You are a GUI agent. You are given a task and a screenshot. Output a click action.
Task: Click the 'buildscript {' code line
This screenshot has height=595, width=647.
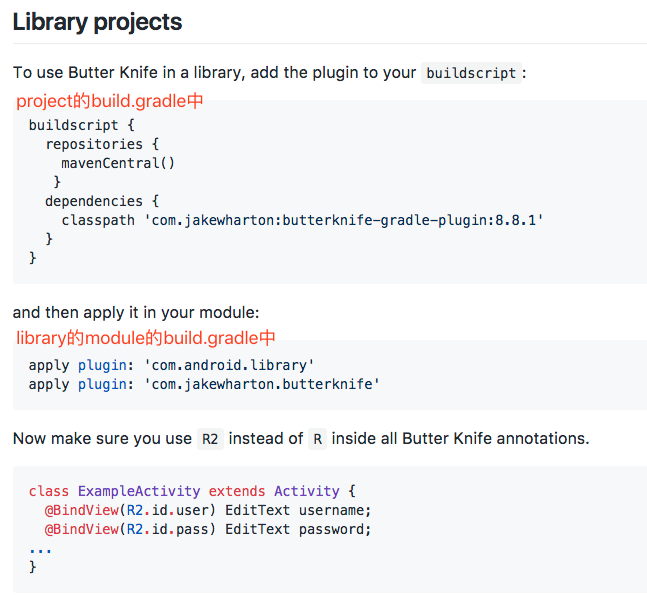click(81, 125)
